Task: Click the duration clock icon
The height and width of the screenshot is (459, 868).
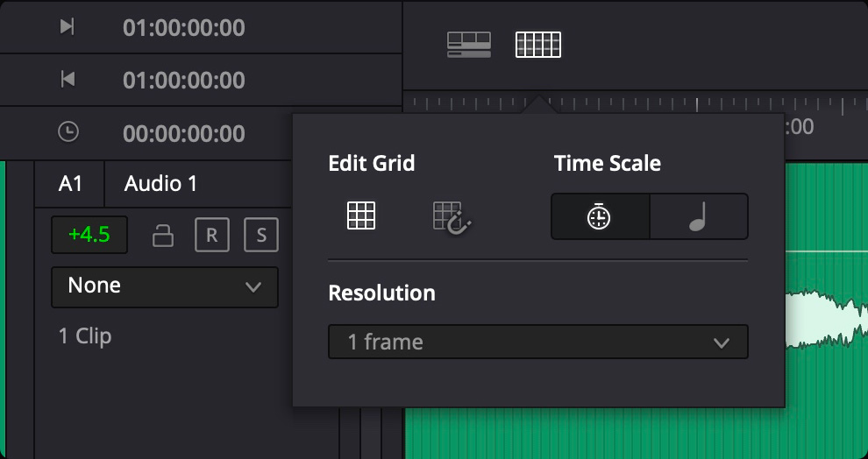Action: coord(68,132)
